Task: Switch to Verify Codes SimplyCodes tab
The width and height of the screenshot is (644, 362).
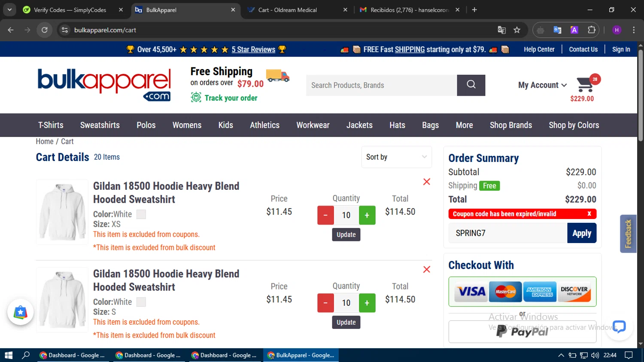Action: tap(73, 9)
